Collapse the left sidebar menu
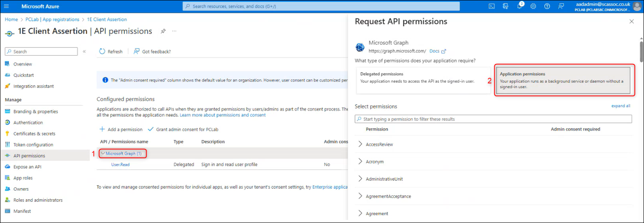 pyautogui.click(x=84, y=52)
